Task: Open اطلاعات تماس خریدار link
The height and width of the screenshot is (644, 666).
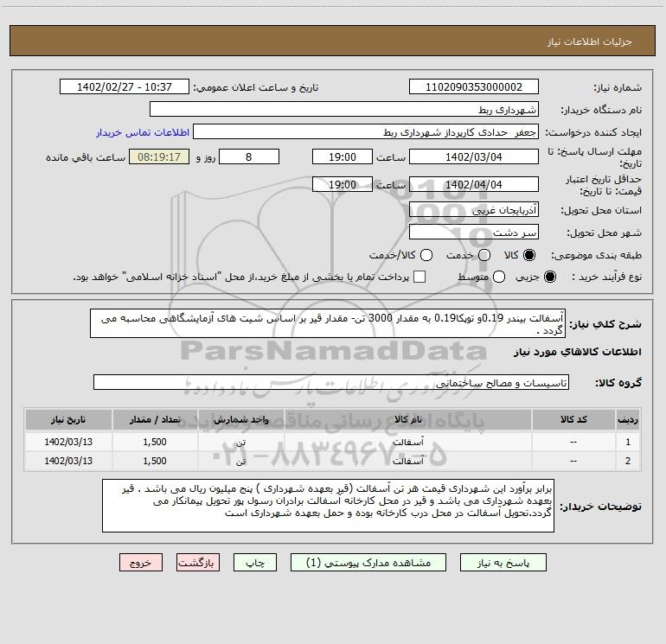Action: pos(143,132)
